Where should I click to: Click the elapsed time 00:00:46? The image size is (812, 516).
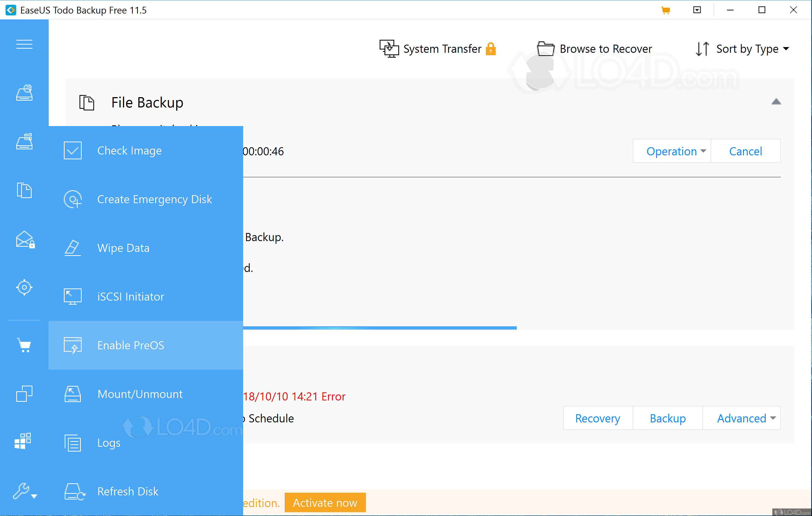coord(263,151)
